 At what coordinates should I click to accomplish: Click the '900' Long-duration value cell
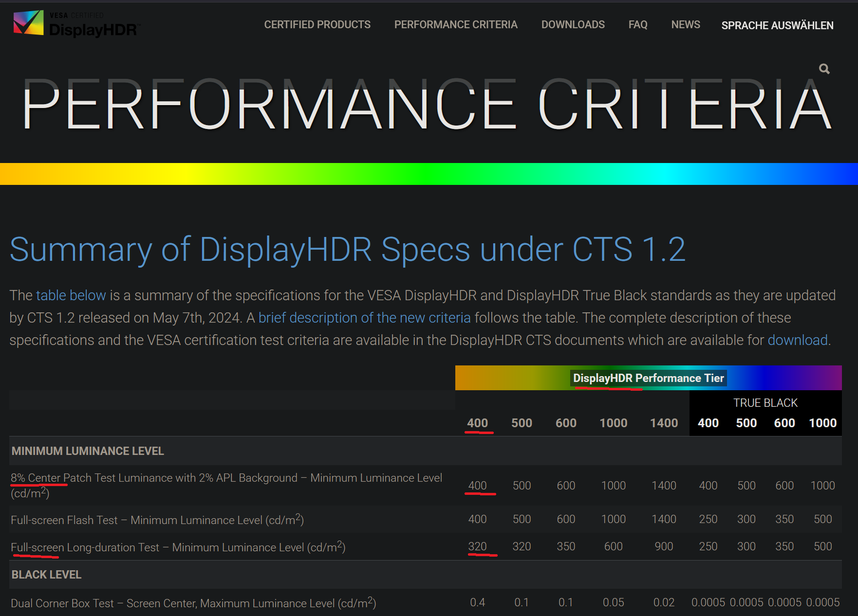pyautogui.click(x=664, y=546)
